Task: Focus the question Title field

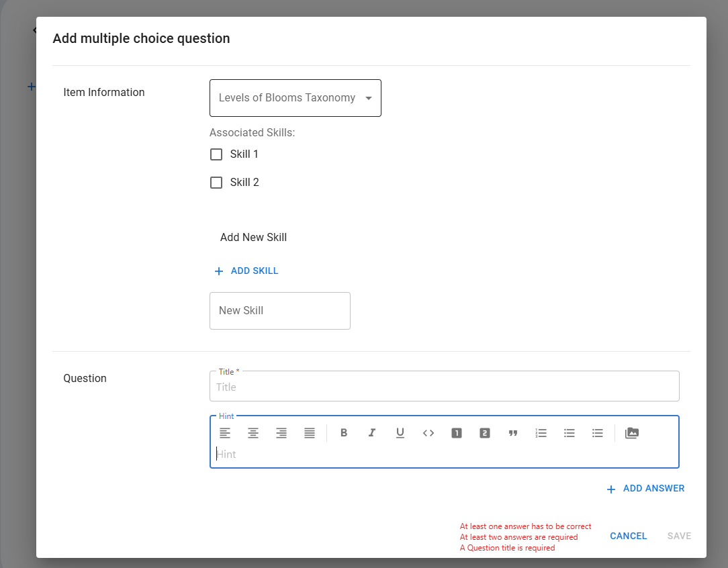Action: click(x=445, y=386)
